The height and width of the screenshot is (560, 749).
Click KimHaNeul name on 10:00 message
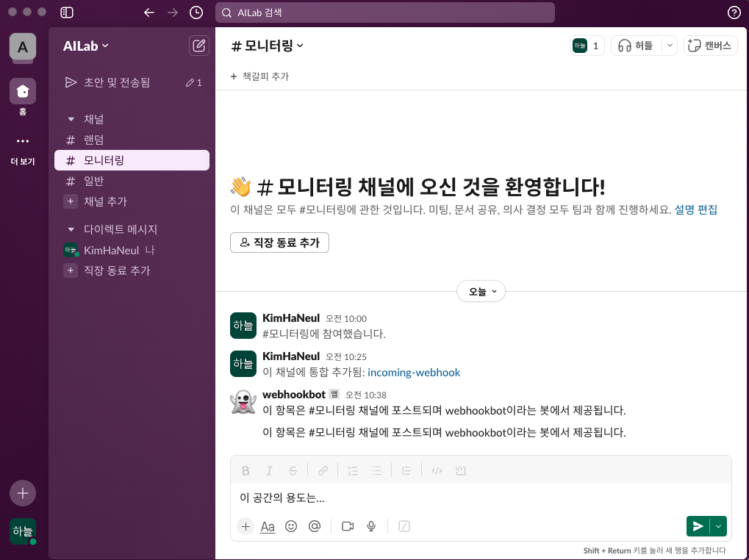291,318
